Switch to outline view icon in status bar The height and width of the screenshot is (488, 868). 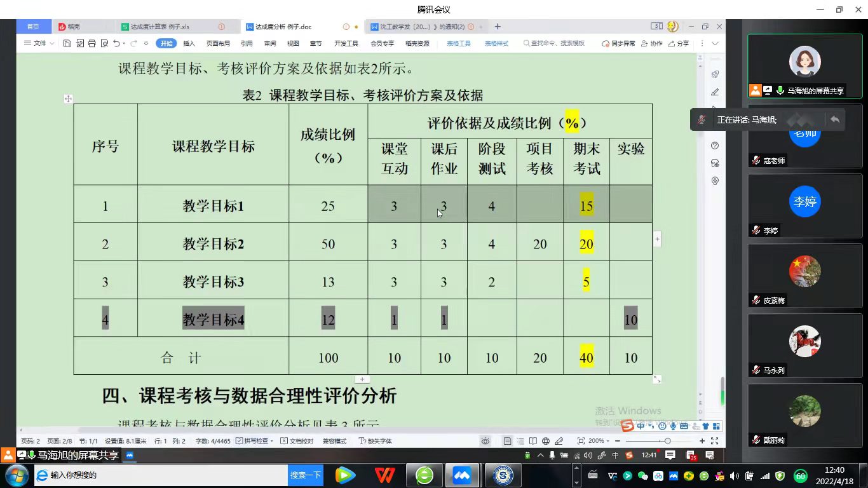click(520, 441)
